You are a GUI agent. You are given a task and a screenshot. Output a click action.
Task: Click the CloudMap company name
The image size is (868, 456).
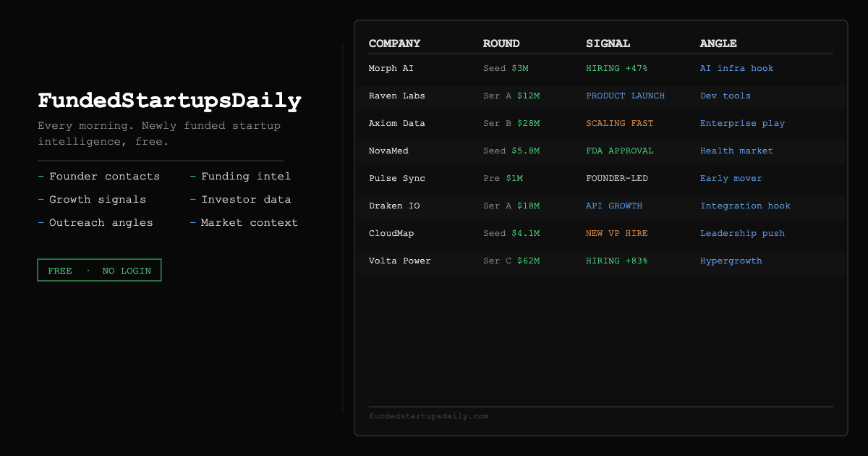[391, 233]
